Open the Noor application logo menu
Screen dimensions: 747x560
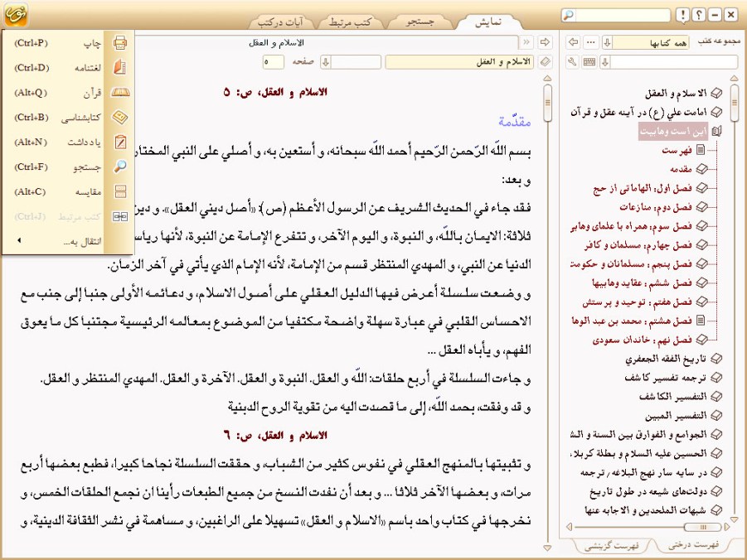coord(15,15)
